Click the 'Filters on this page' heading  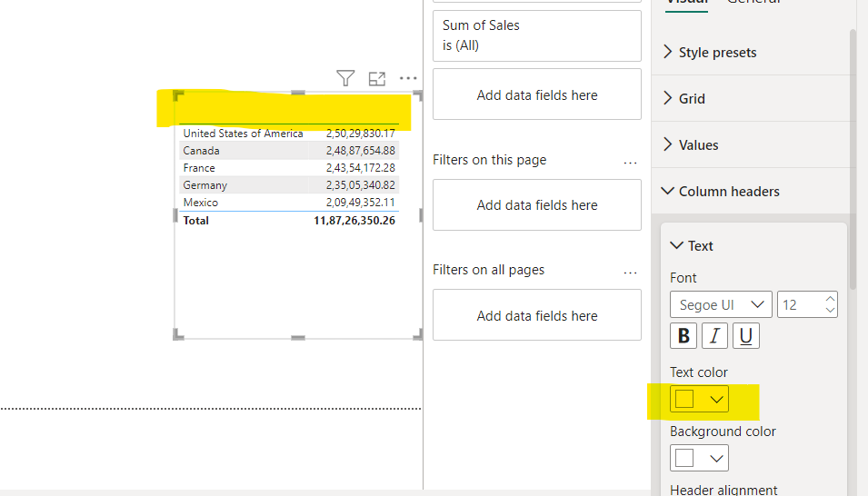click(489, 160)
